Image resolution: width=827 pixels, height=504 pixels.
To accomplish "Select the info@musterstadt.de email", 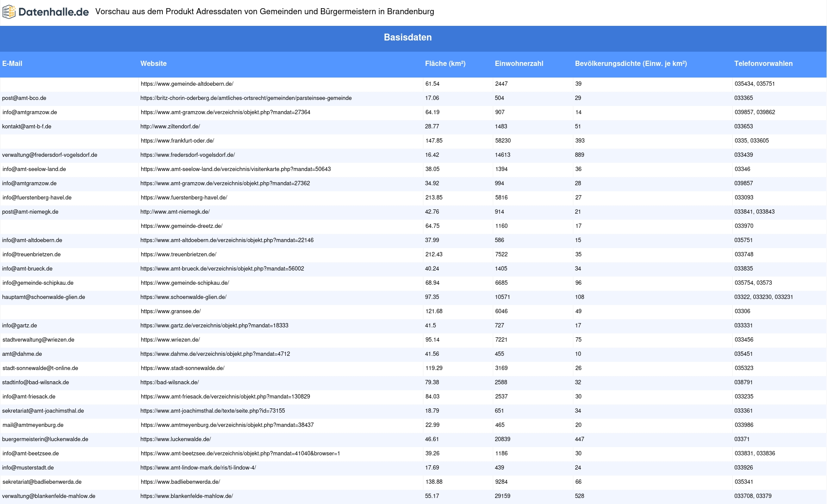I will click(28, 468).
